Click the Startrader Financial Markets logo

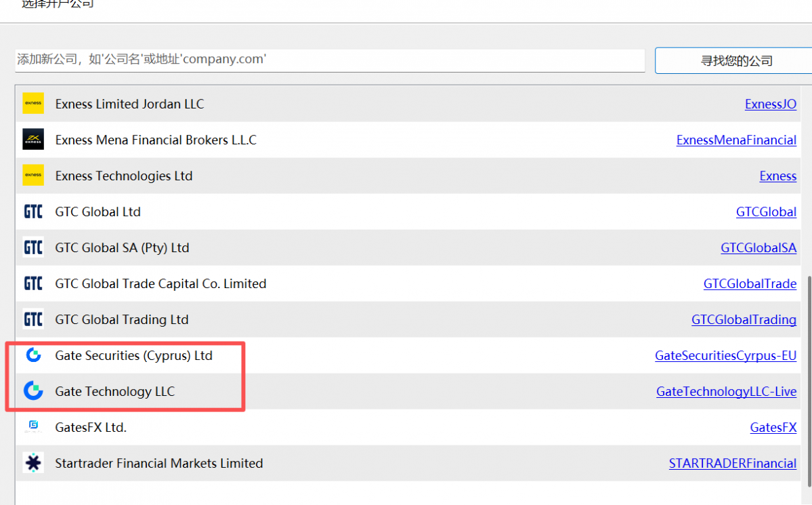[33, 462]
